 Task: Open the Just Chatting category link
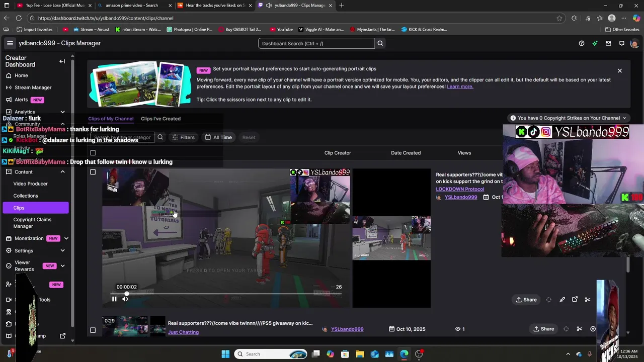[183, 332]
